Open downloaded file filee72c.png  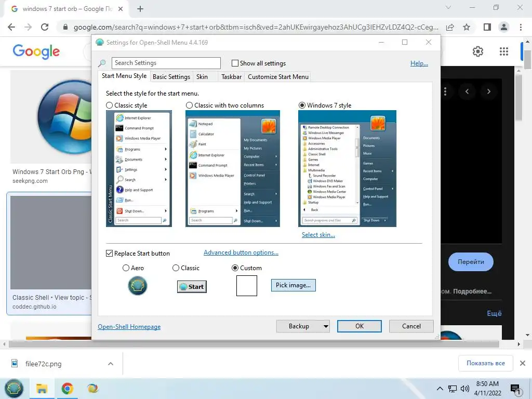44,364
